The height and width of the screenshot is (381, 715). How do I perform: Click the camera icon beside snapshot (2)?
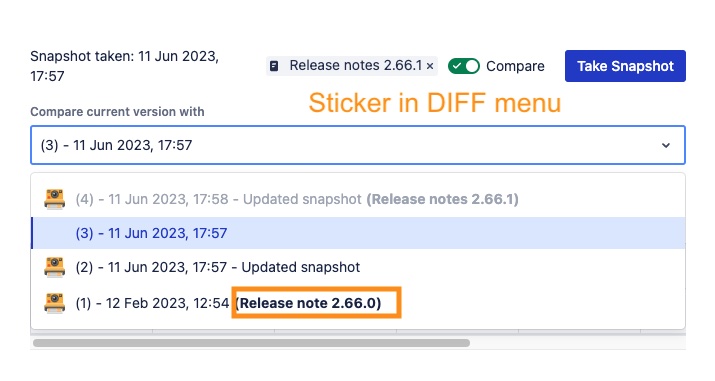(54, 267)
